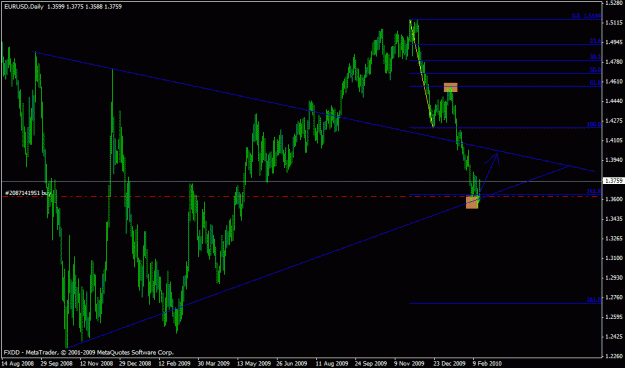The height and width of the screenshot is (368, 625).
Task: Click the '26 Jun 2009' date label
Action: pyautogui.click(x=292, y=364)
